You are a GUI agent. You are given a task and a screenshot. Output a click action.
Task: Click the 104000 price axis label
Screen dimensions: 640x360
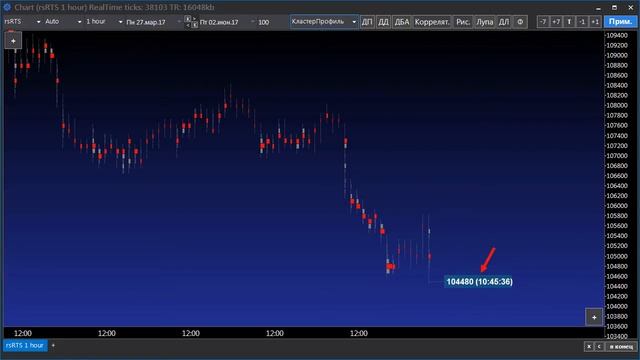(616, 306)
